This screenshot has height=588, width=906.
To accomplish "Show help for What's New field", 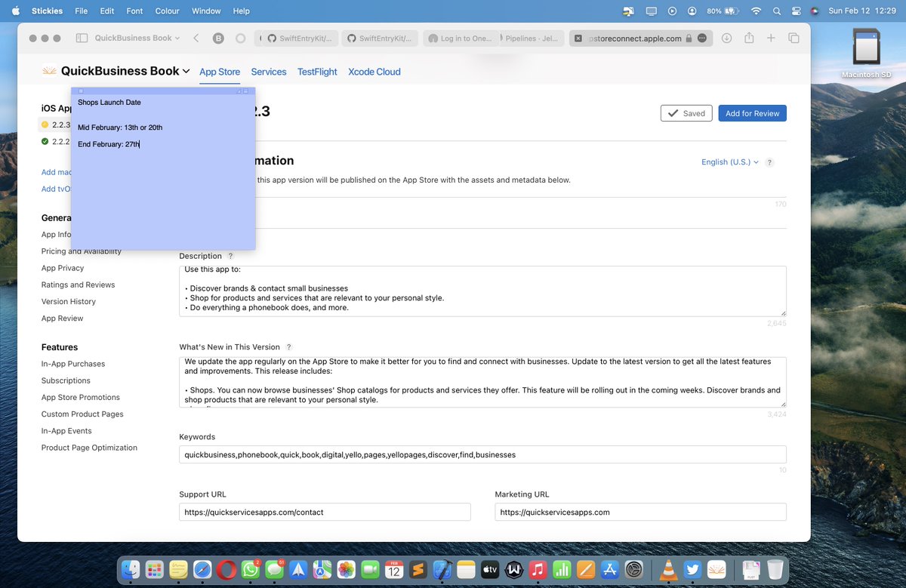I will click(x=289, y=347).
